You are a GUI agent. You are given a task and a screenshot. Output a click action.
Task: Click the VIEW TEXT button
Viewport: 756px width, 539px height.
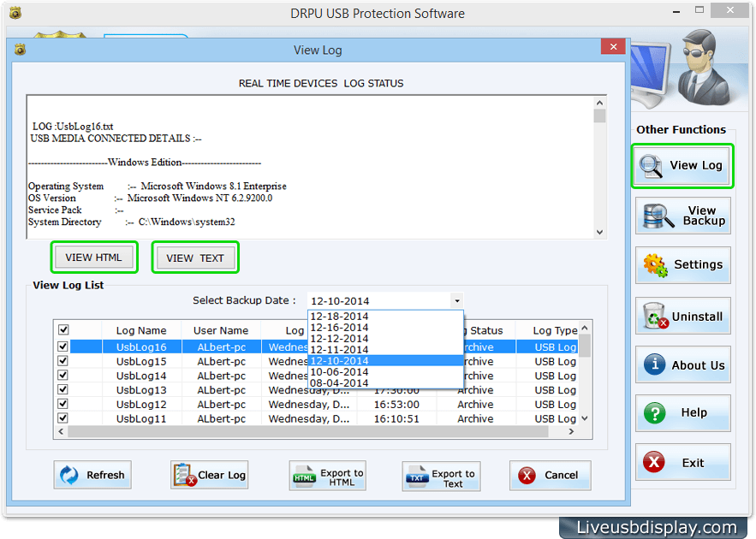click(195, 258)
